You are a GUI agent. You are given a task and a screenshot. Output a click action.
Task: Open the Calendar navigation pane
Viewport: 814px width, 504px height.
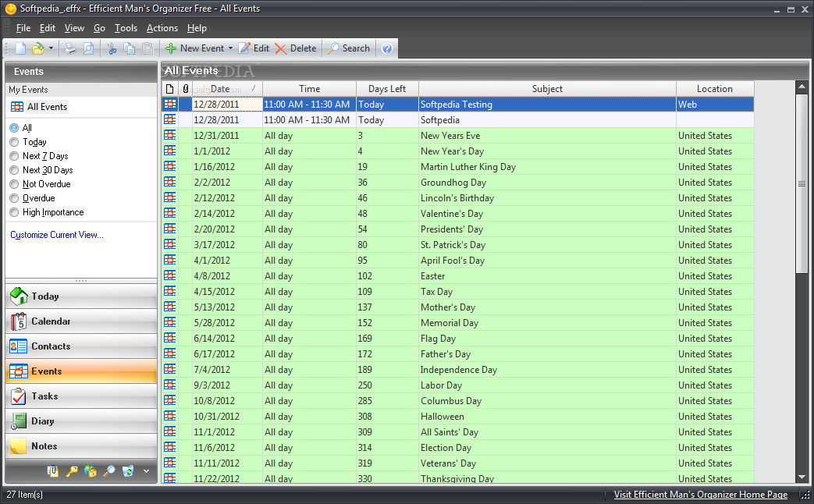coord(81,321)
